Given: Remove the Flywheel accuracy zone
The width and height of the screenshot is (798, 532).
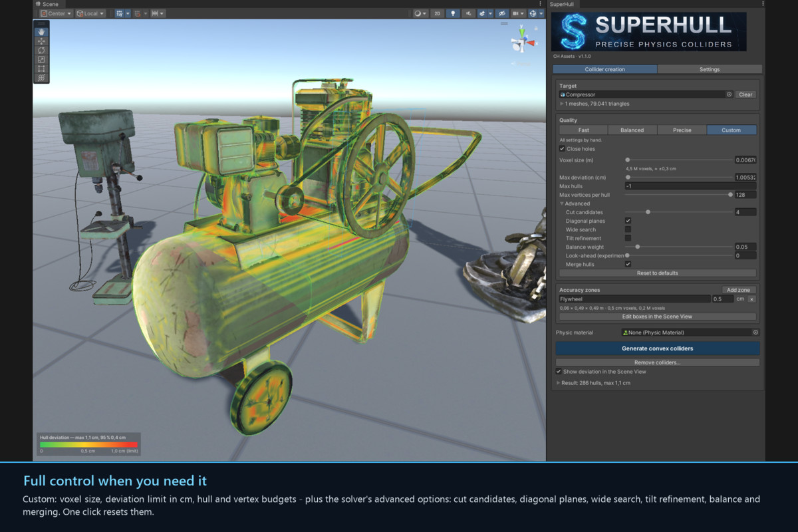Looking at the screenshot, I should pos(751,299).
